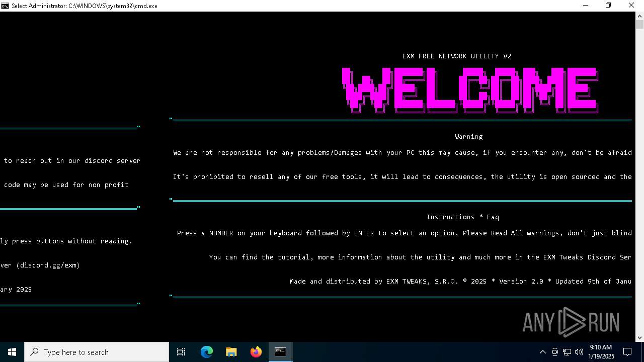
Task: Minimize the cmd.exe window
Action: click(x=586, y=6)
